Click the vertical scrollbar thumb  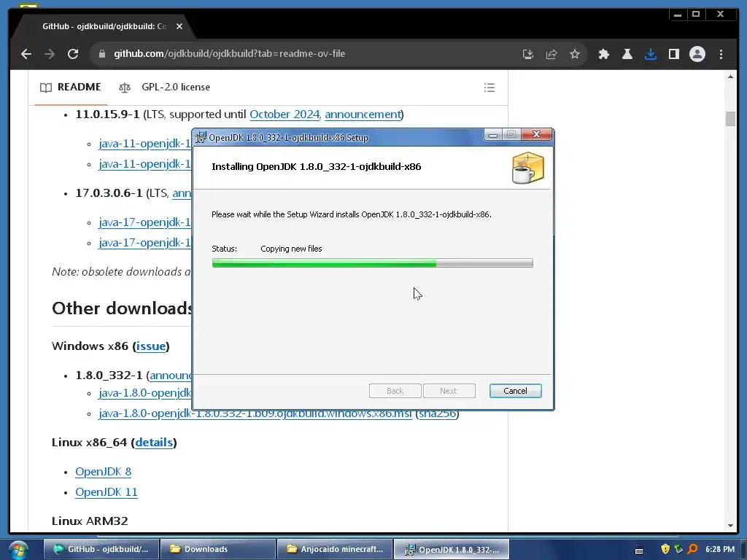pyautogui.click(x=730, y=119)
